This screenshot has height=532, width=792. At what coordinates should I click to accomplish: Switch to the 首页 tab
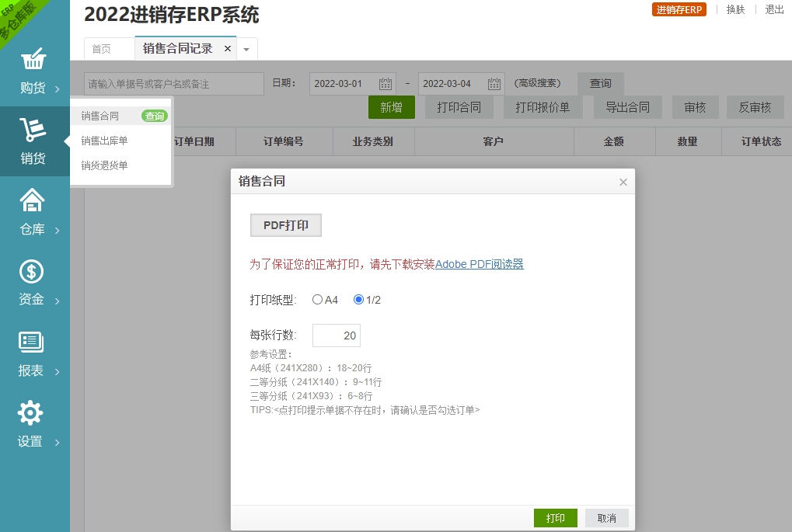102,49
